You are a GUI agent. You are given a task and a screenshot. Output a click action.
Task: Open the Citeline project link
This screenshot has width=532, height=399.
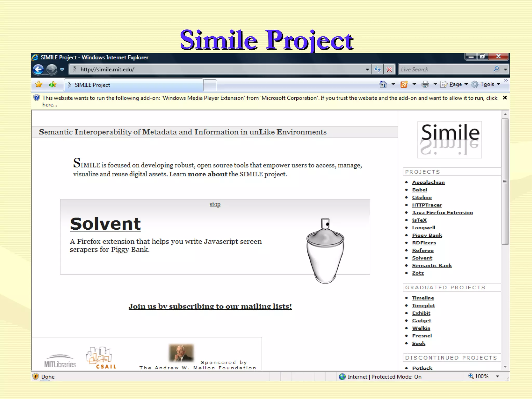tap(422, 197)
